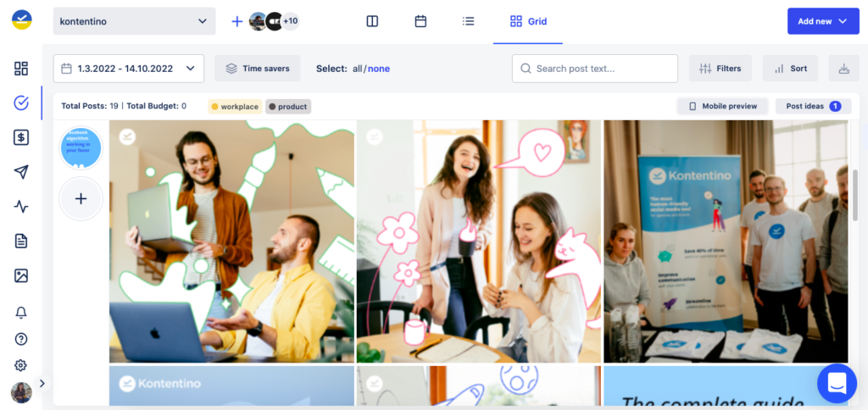Click the +10 members avatar badge
This screenshot has width=868, height=410.
(x=290, y=21)
